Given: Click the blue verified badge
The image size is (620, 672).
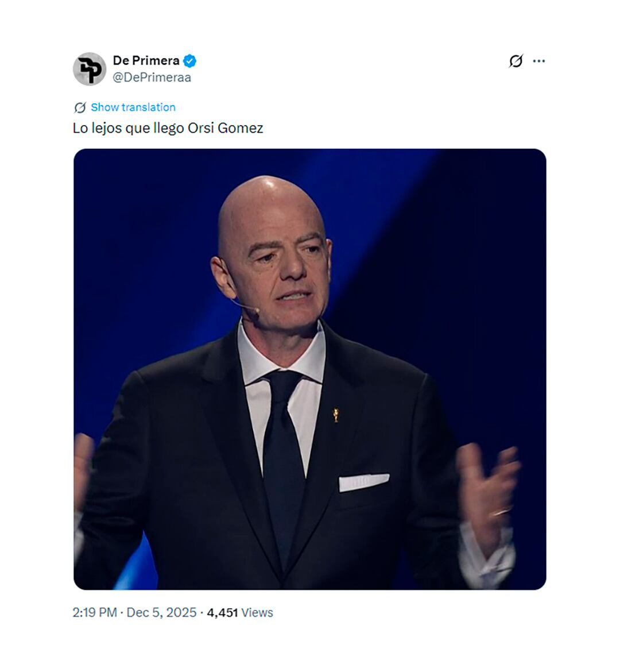Looking at the screenshot, I should tap(190, 61).
